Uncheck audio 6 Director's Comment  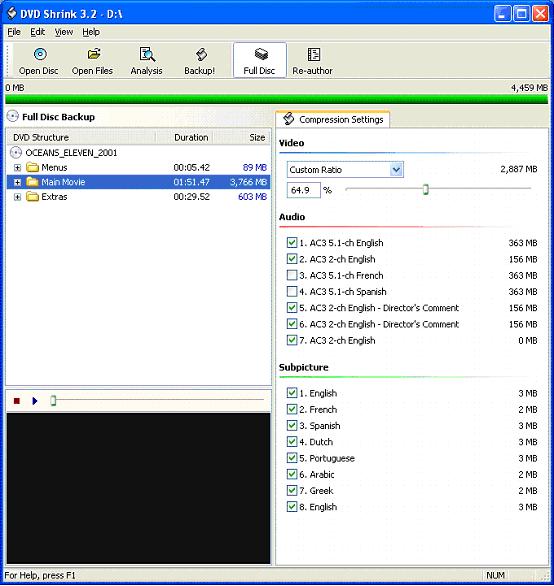(x=292, y=324)
